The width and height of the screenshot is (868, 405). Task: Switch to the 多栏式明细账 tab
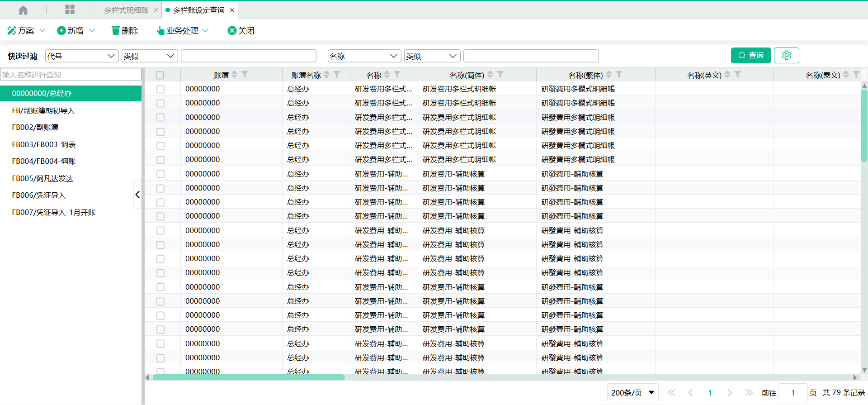point(126,10)
